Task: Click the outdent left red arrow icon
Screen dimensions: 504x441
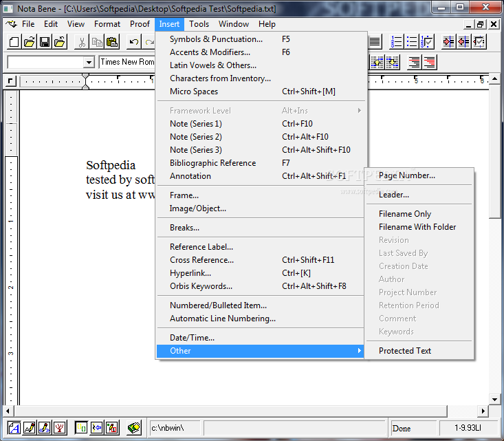Action: [x=463, y=42]
